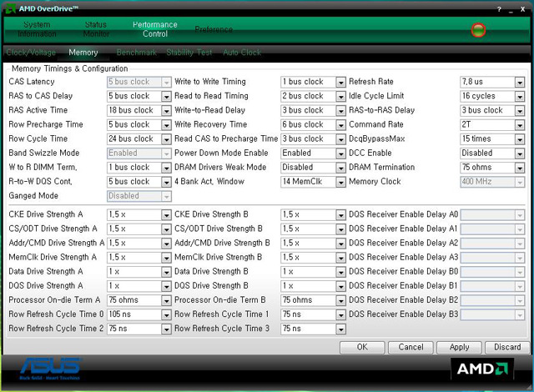
Task: Click the AMD OverDrive title bar icon
Action: click(11, 8)
